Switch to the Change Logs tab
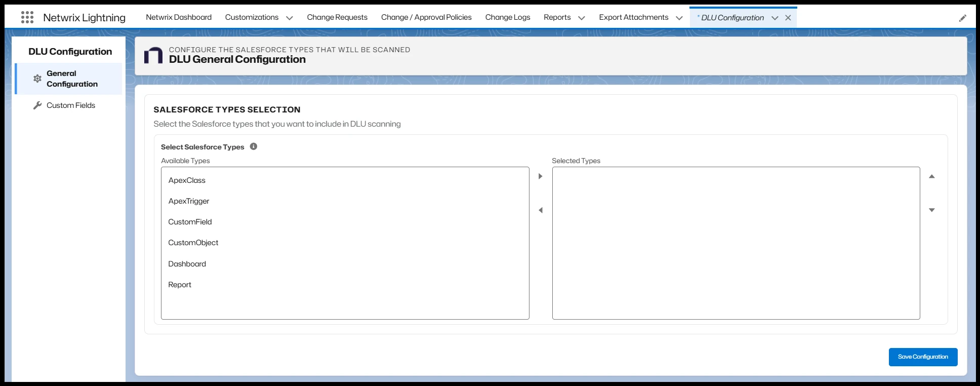980x386 pixels. pyautogui.click(x=508, y=17)
